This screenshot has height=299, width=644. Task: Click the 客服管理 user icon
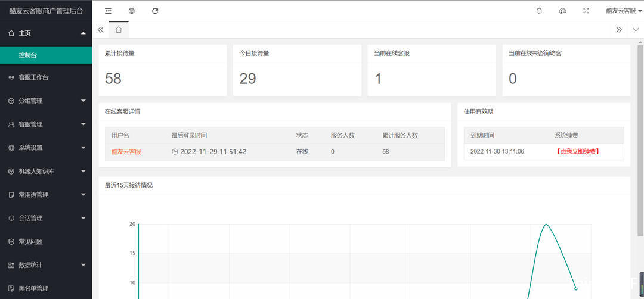[x=11, y=124]
